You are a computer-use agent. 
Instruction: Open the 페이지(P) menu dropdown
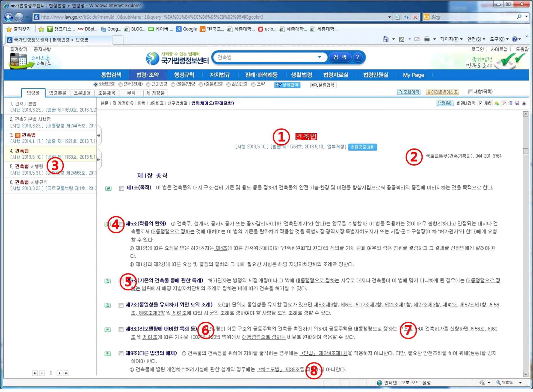(451, 39)
